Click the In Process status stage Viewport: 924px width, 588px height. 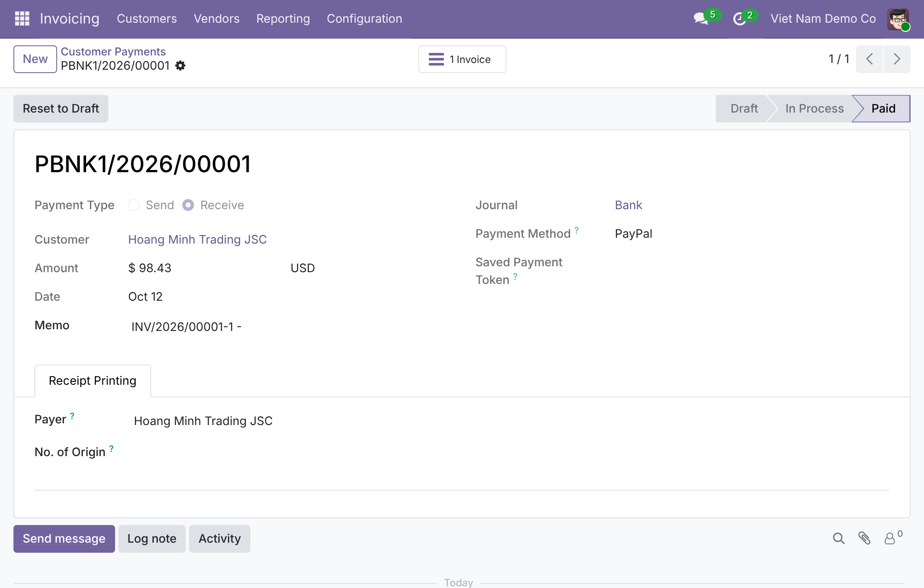coord(814,109)
